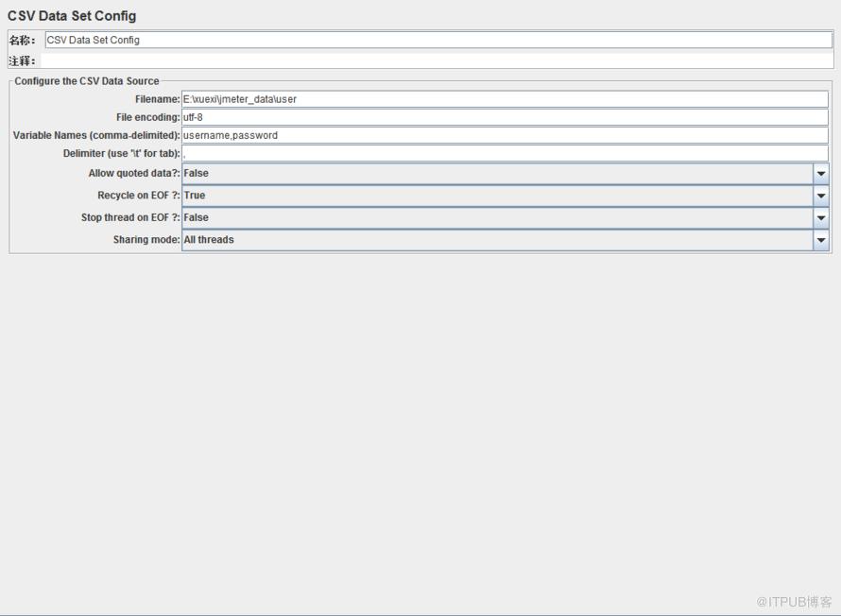This screenshot has width=841, height=616.
Task: Click inside the Filename path field
Action: point(505,99)
